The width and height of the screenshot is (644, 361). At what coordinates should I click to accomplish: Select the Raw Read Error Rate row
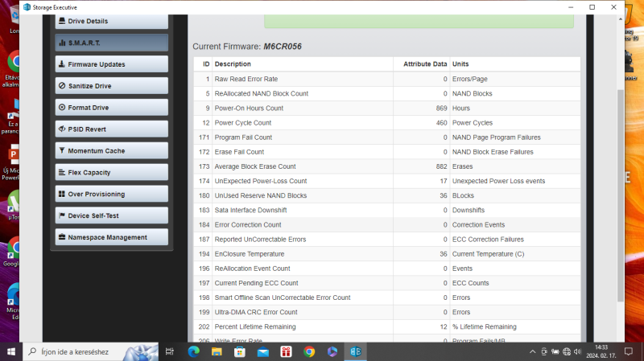(x=387, y=79)
